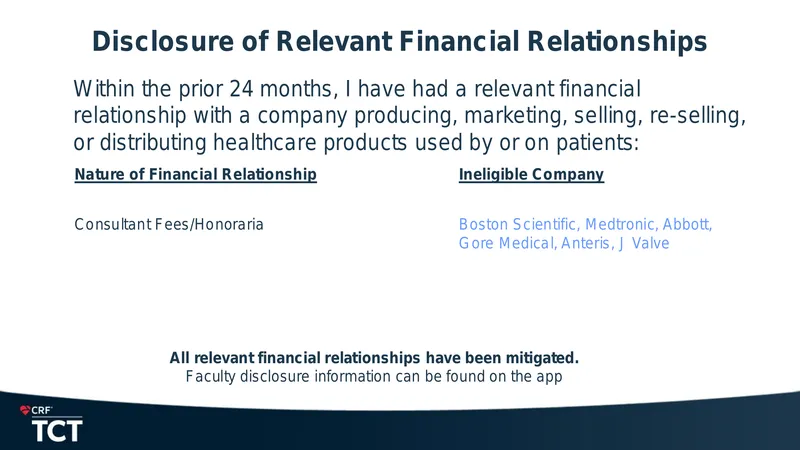Click Consultant Fees/Honoraria text
The width and height of the screenshot is (800, 450).
[x=169, y=224]
